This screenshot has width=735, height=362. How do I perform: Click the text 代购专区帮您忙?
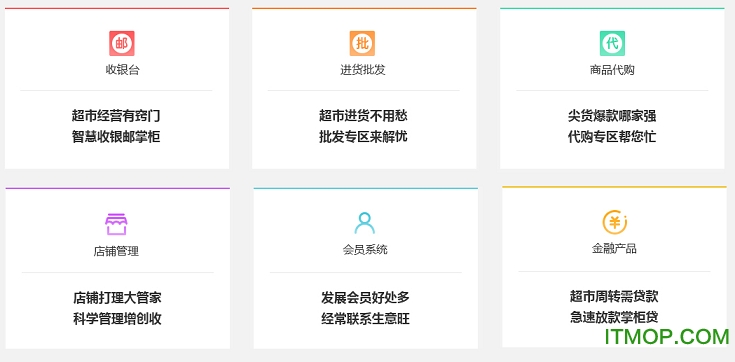pos(612,137)
